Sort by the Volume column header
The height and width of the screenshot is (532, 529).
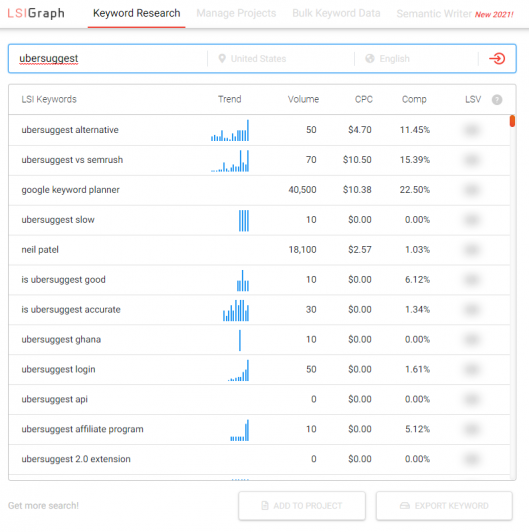303,99
